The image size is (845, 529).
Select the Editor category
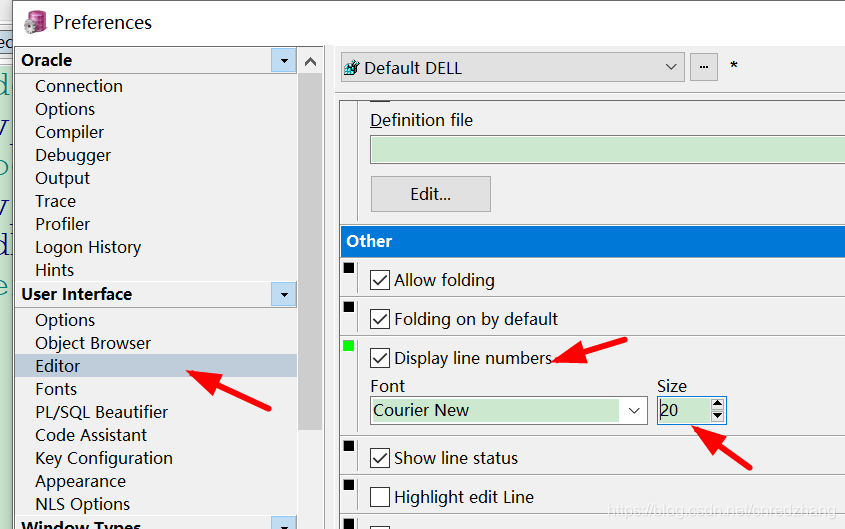point(156,366)
